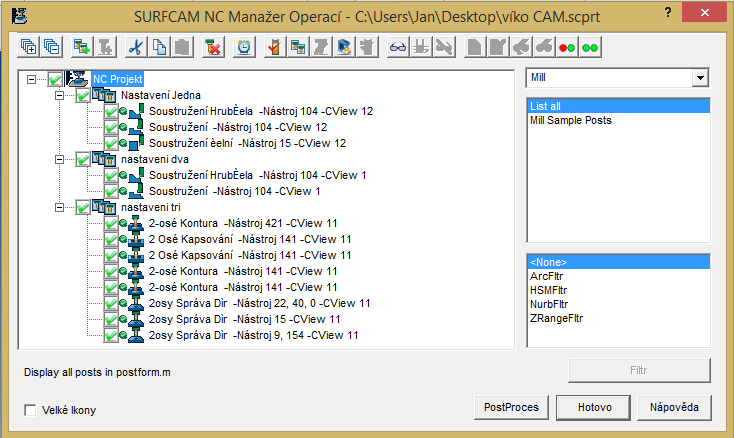Screen dimensions: 734x438
Task: Click the NC Projekt root icon
Action: point(76,79)
